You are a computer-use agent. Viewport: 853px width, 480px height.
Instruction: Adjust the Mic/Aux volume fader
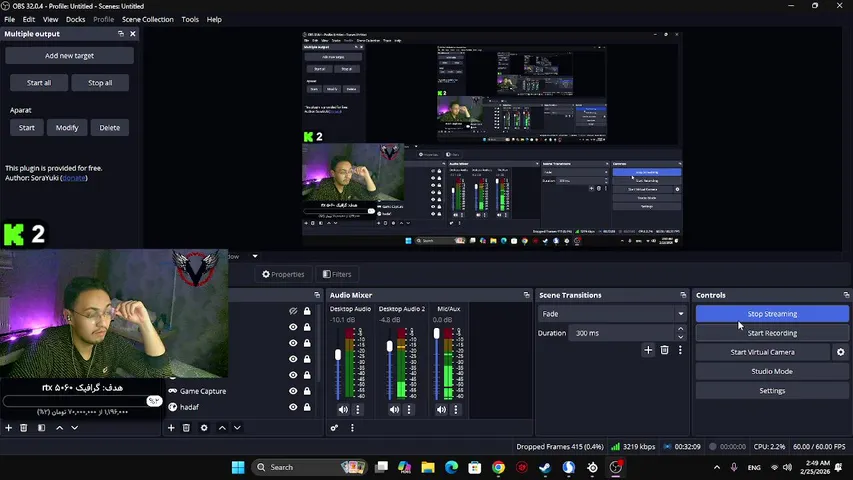coord(436,334)
